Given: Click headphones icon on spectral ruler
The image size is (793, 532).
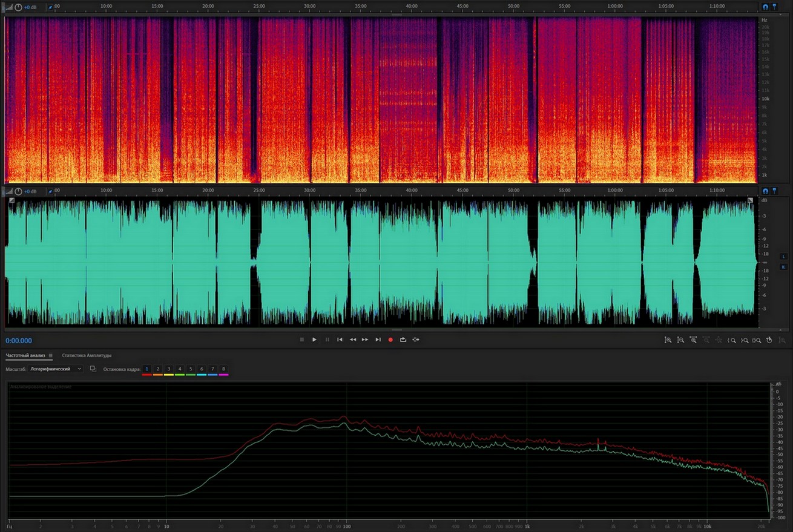Looking at the screenshot, I should [x=765, y=7].
